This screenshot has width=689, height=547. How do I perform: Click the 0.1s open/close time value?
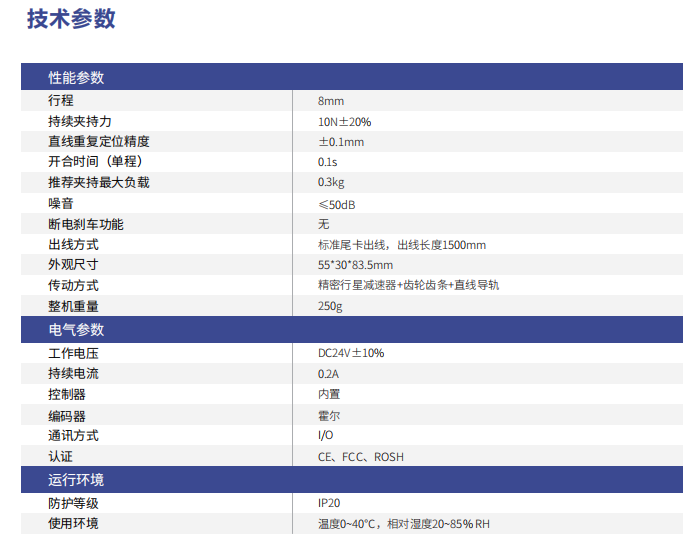click(328, 162)
